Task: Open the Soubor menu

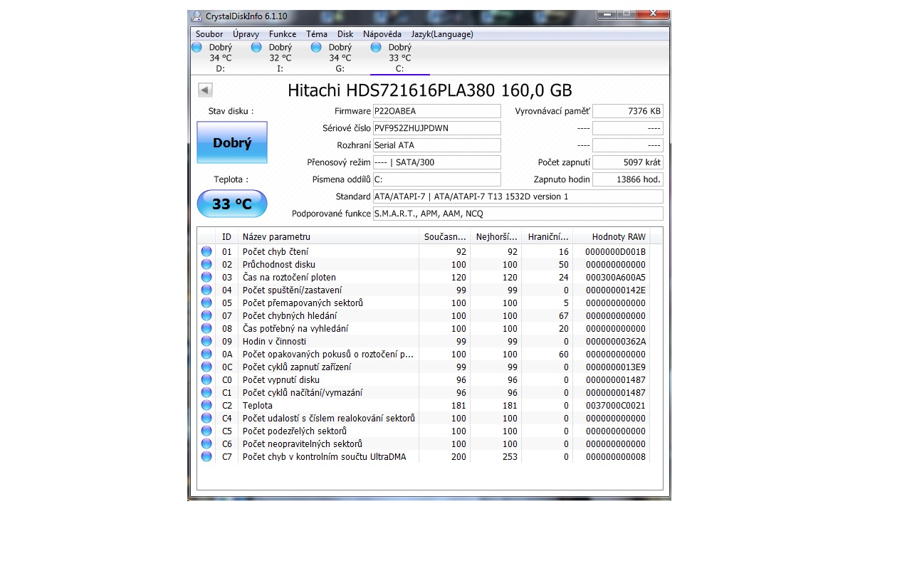Action: tap(209, 34)
